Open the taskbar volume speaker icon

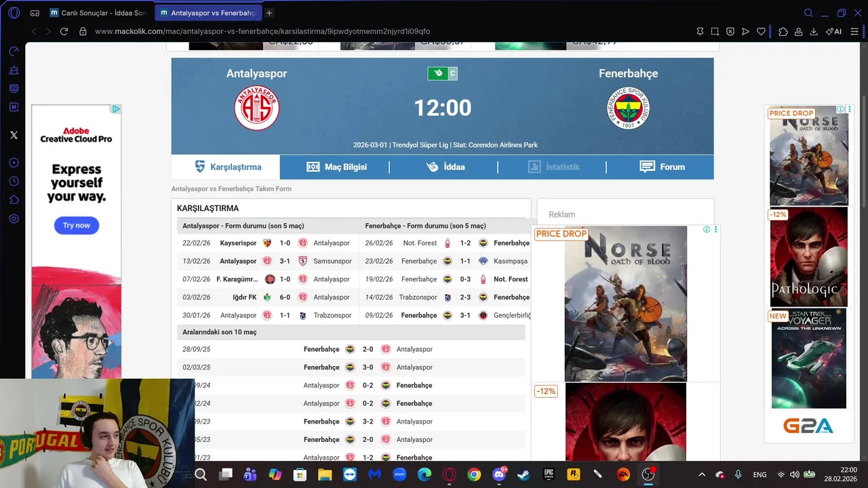(x=795, y=474)
